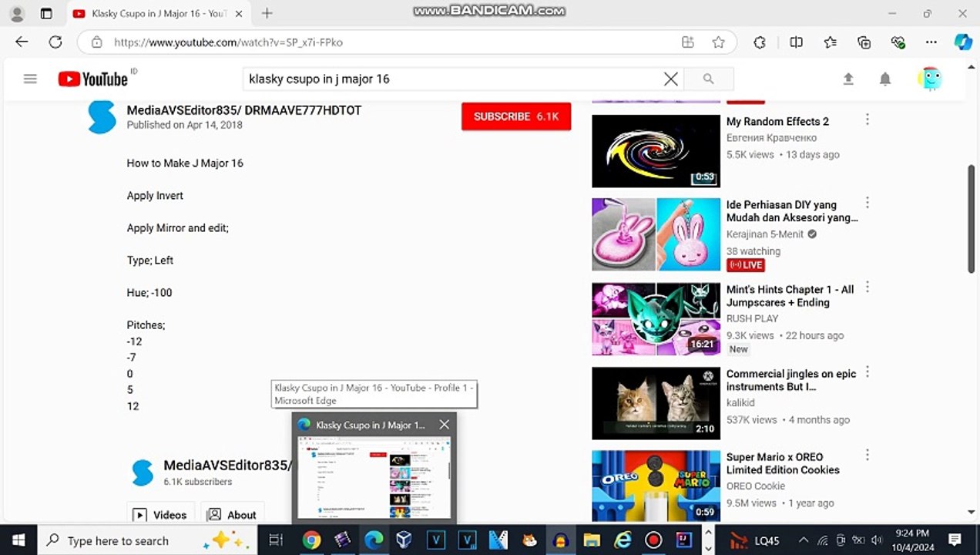The image size is (980, 555).
Task: Open YouTube notifications bell
Action: tap(885, 79)
